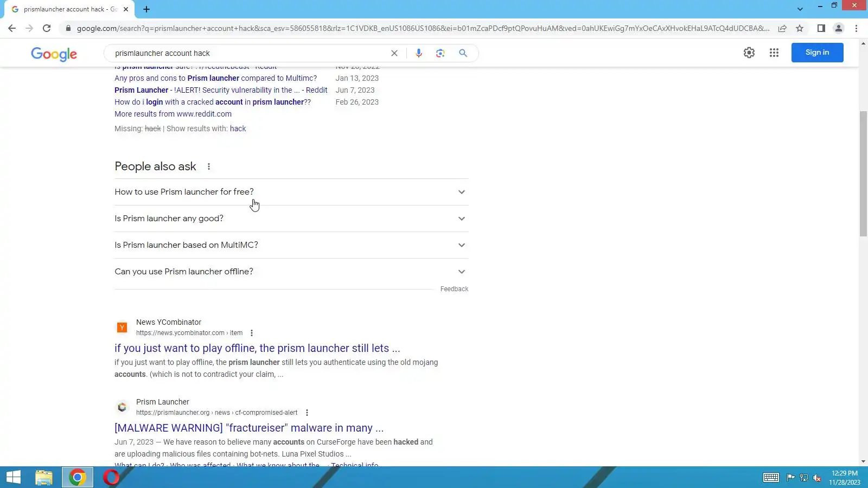This screenshot has height=488, width=868.
Task: Select the prismlauncher account hack tab
Action: point(69,9)
